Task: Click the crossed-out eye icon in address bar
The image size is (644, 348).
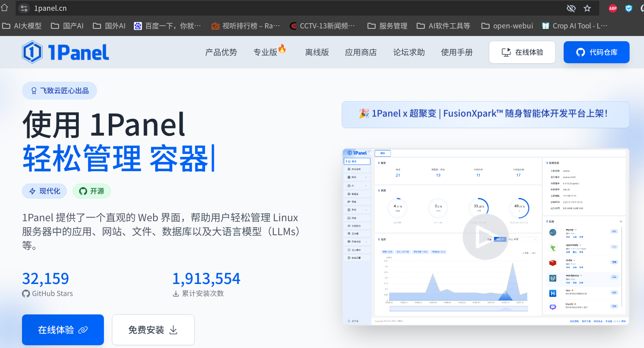Action: pos(571,8)
